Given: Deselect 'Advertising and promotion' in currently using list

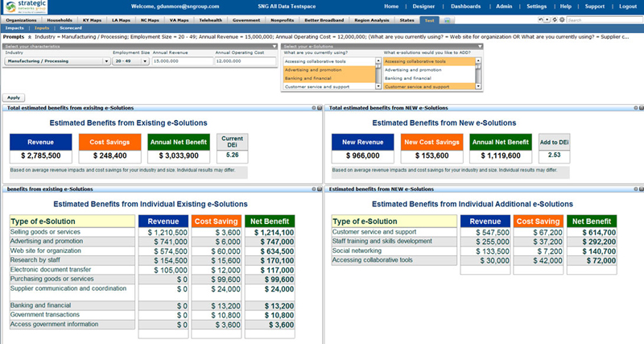Looking at the screenshot, I should tap(329, 70).
